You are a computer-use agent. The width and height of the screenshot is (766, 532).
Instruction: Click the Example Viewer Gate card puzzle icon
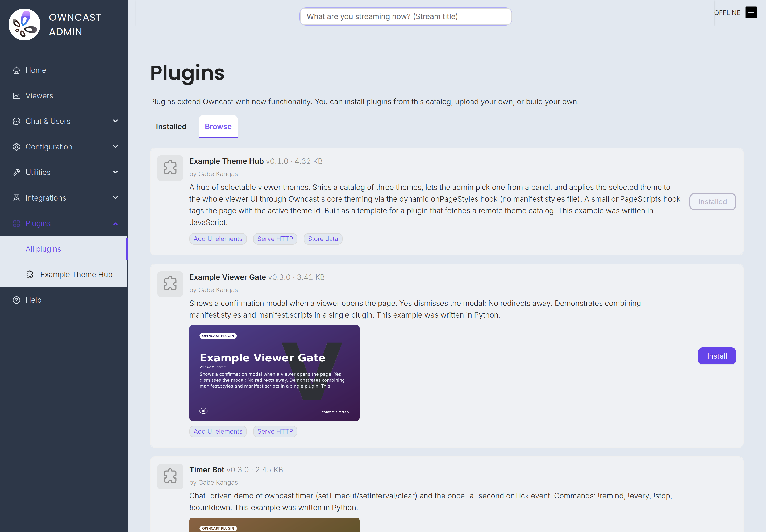point(170,284)
